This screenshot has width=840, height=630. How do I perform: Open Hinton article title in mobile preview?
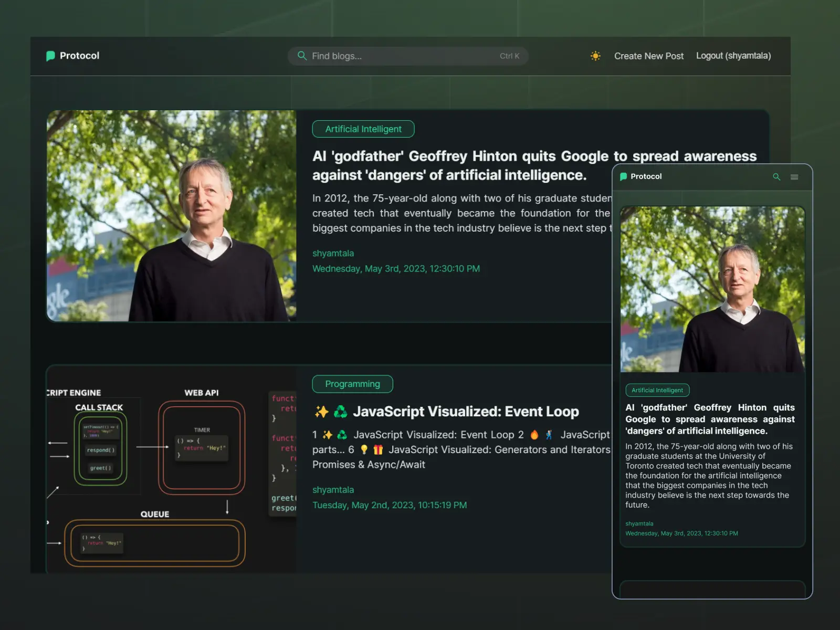pyautogui.click(x=710, y=419)
